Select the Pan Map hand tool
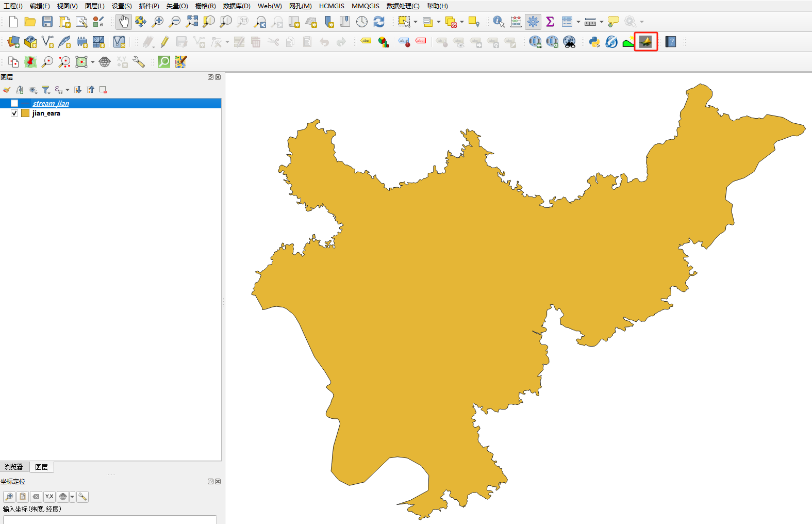 pos(123,22)
